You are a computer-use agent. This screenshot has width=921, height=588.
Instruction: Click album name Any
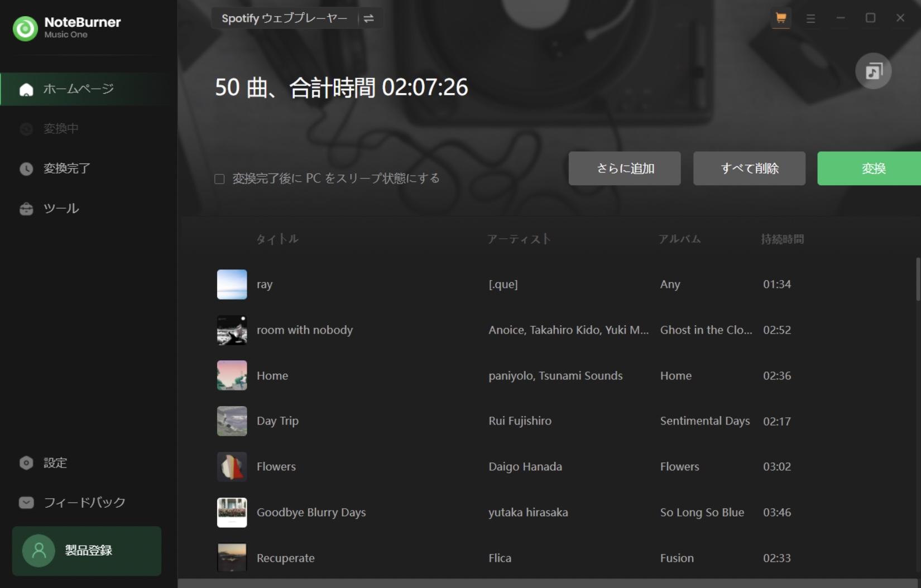coord(670,284)
